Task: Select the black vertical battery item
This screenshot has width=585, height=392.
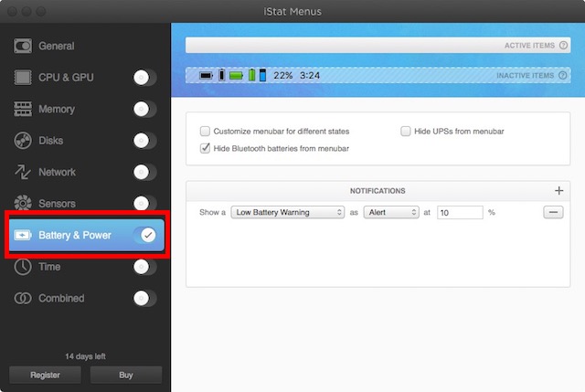Action: point(221,75)
